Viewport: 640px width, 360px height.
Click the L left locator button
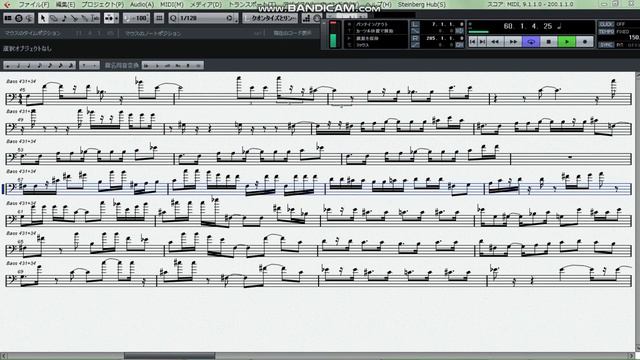(x=415, y=24)
